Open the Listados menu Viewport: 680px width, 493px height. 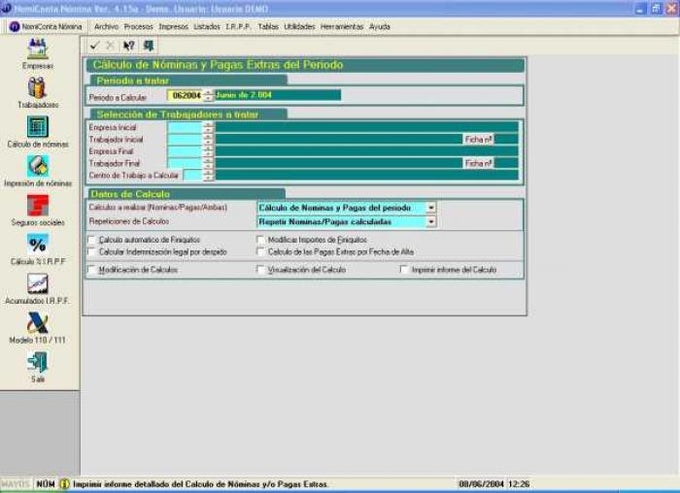[x=206, y=27]
